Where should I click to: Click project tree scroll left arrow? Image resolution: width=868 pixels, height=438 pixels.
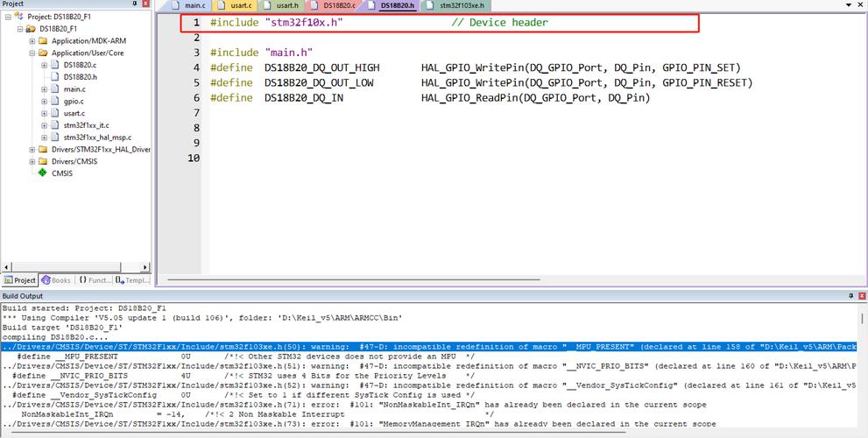(7, 267)
